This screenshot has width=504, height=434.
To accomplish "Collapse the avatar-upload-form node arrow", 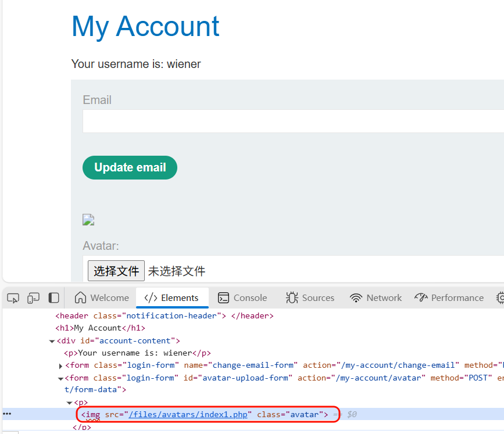I will (60, 379).
